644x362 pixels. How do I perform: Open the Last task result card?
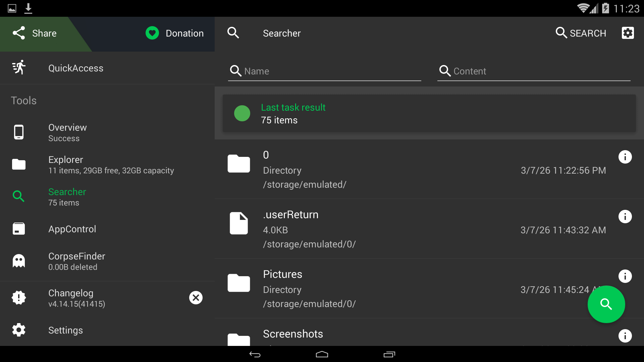pyautogui.click(x=429, y=114)
